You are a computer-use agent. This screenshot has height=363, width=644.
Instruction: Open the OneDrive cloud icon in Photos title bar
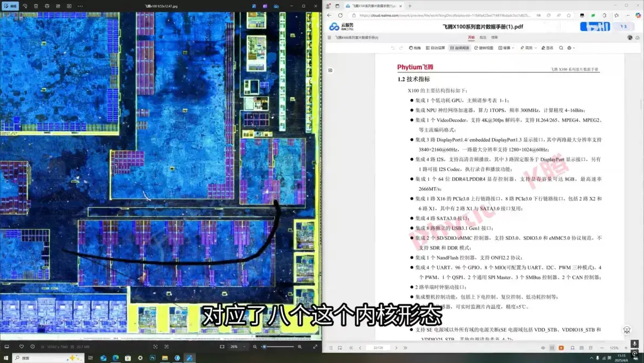(277, 6)
